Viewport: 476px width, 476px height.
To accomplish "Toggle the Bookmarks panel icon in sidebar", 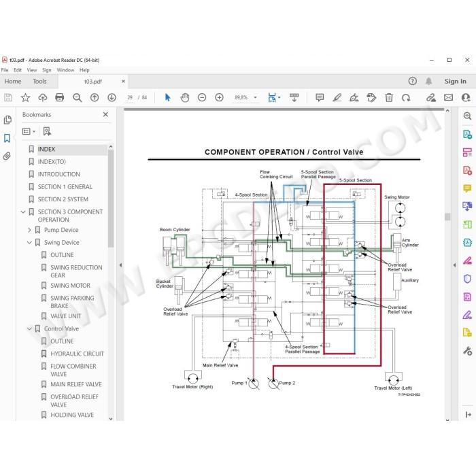I will click(7, 138).
